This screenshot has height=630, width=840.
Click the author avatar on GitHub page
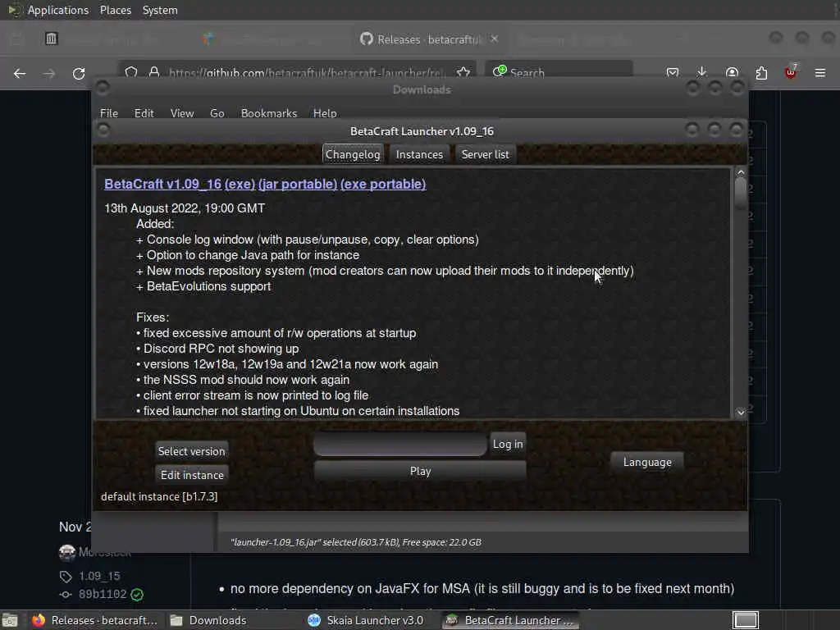(x=67, y=552)
